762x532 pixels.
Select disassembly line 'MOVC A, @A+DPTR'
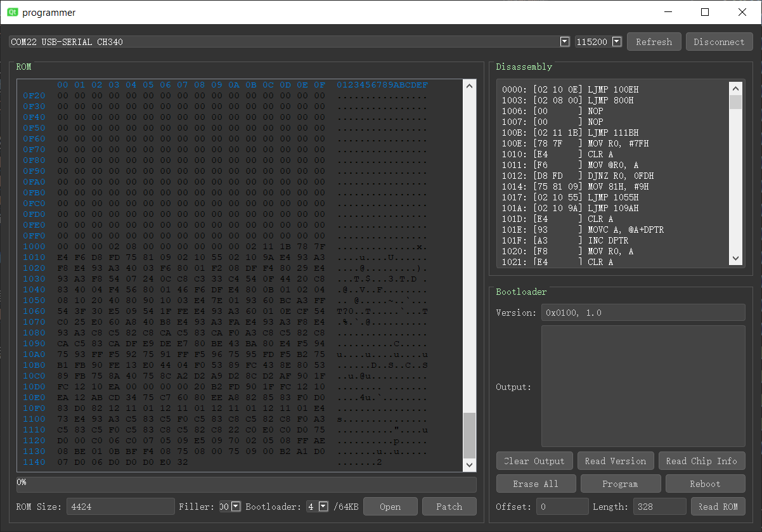coord(583,230)
